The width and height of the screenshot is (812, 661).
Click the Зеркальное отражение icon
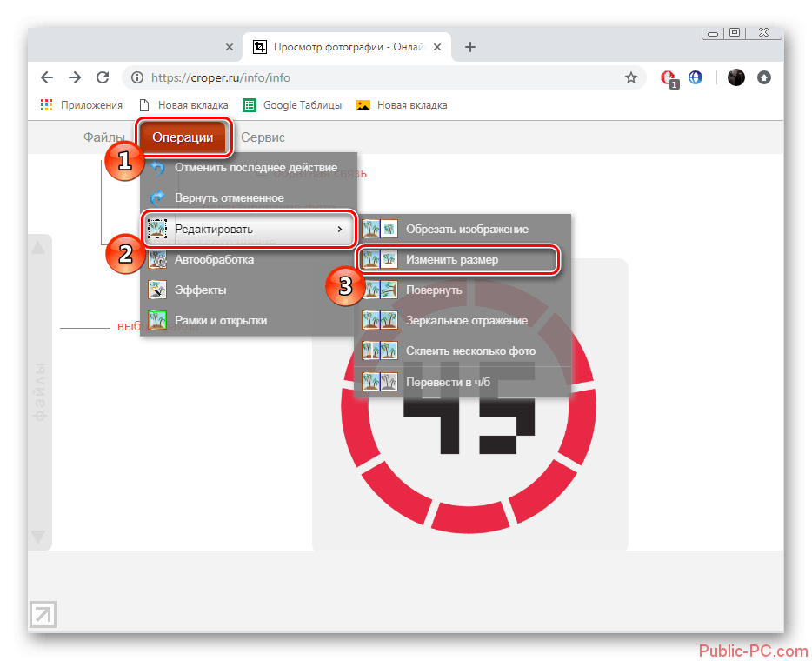click(x=380, y=321)
